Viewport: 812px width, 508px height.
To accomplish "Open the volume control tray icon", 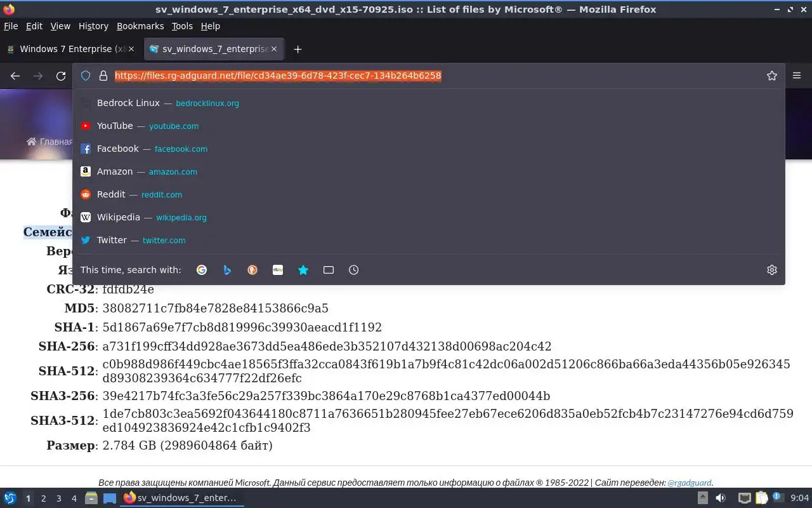I will (720, 498).
